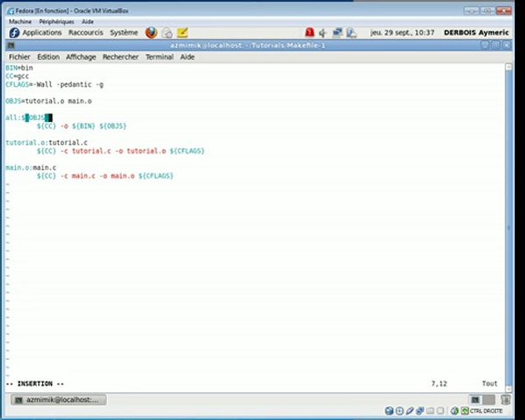Open the yellow sticky notes launcher
Screen dimensions: 525x420
(x=183, y=33)
